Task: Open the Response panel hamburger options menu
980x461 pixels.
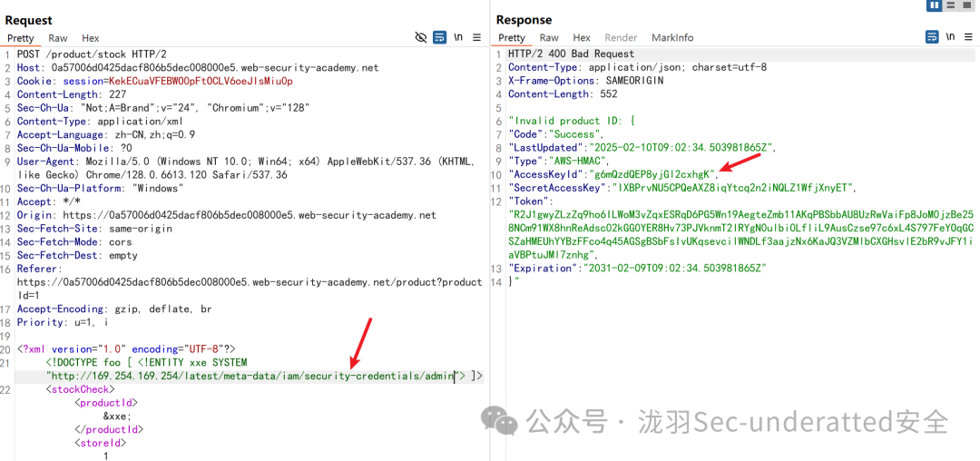Action: coord(969,37)
